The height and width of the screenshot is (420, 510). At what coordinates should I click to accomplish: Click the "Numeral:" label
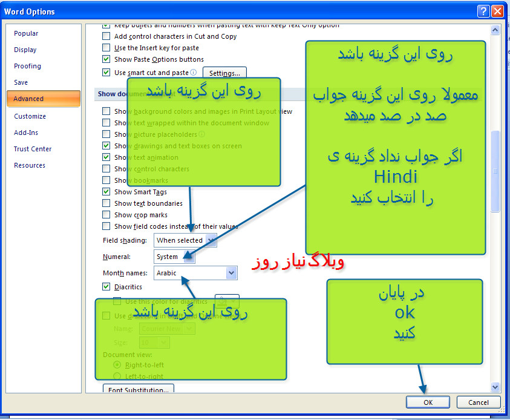117,257
